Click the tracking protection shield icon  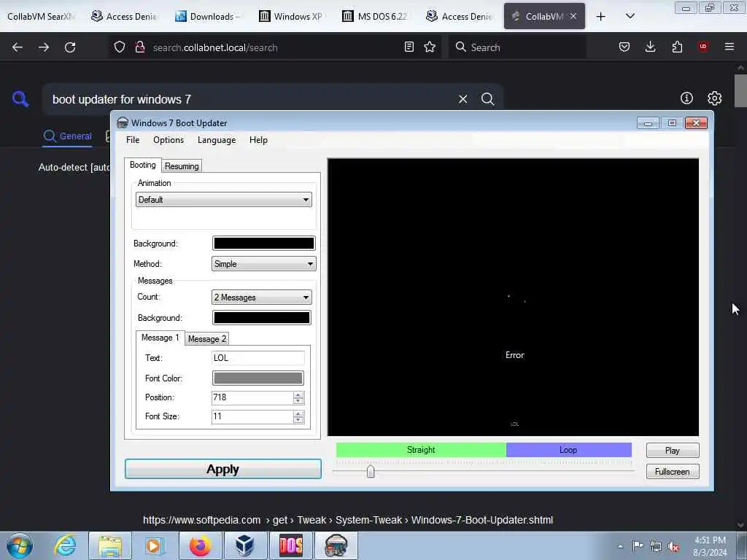(x=120, y=47)
